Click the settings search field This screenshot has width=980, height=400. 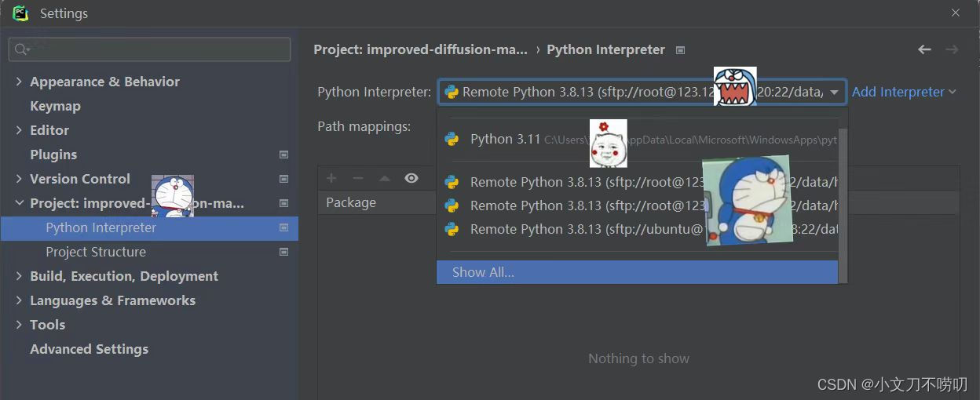click(149, 49)
